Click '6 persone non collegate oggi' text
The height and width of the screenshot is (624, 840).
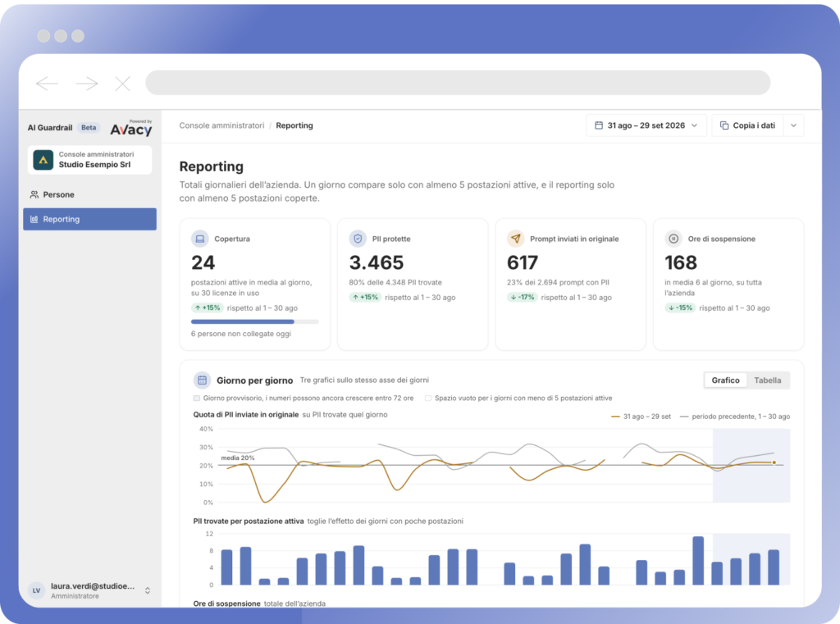click(241, 334)
